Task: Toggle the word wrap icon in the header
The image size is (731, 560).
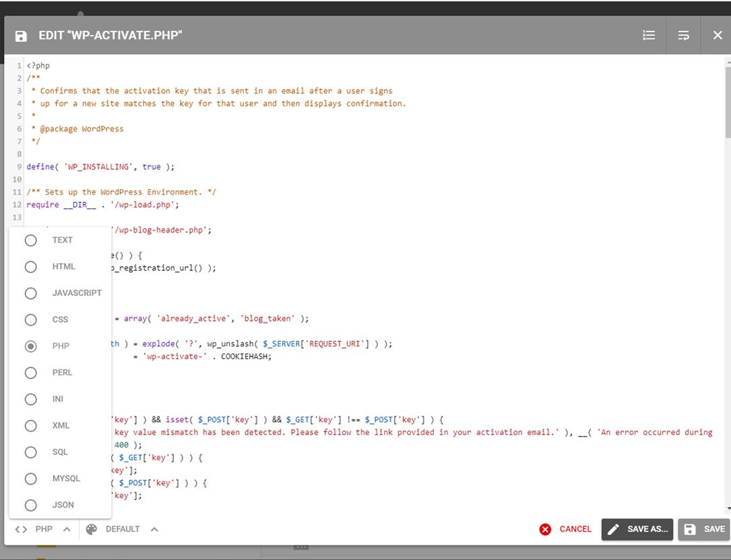Action: (683, 36)
